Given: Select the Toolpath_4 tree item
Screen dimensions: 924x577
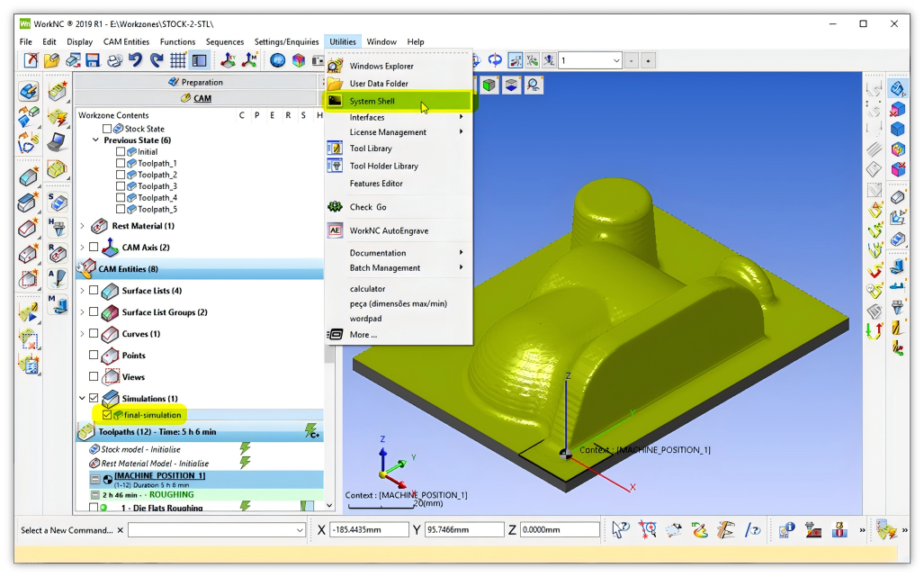Looking at the screenshot, I should click(157, 197).
